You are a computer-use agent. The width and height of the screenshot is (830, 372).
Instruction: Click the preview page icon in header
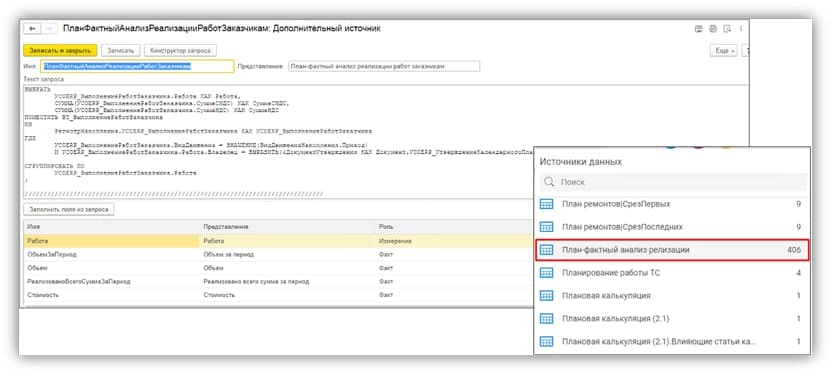coord(727,29)
